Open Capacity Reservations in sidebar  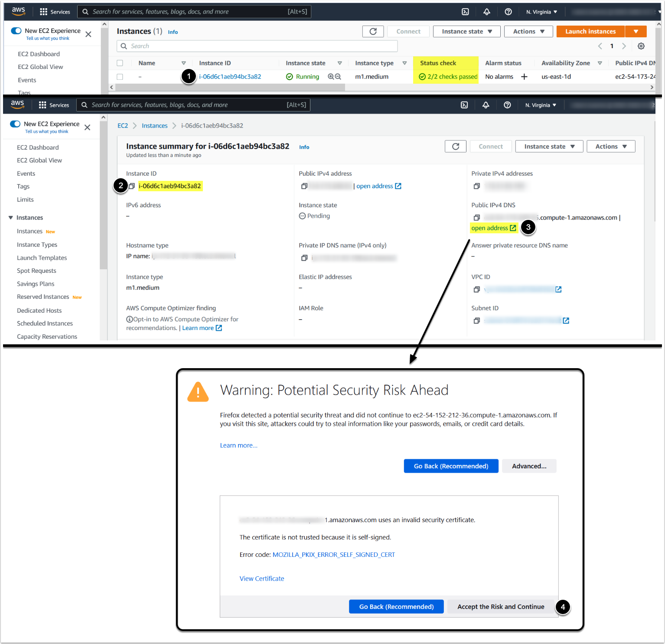tap(47, 337)
